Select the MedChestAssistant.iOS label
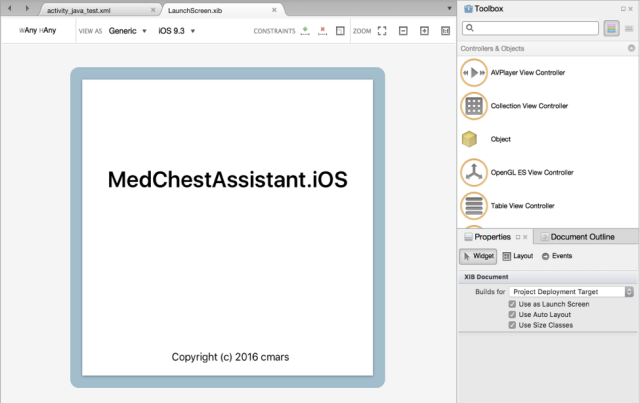Image resolution: width=640 pixels, height=403 pixels. (228, 180)
